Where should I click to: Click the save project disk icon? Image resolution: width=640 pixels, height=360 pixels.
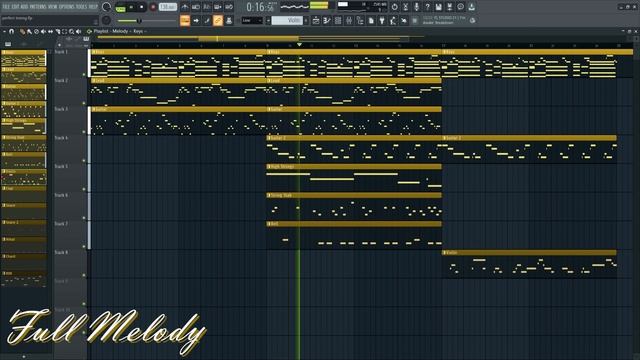pos(438,7)
